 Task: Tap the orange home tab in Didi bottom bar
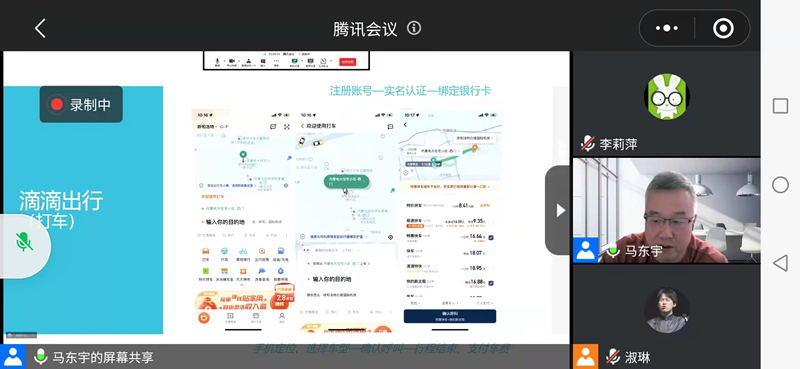tap(204, 317)
